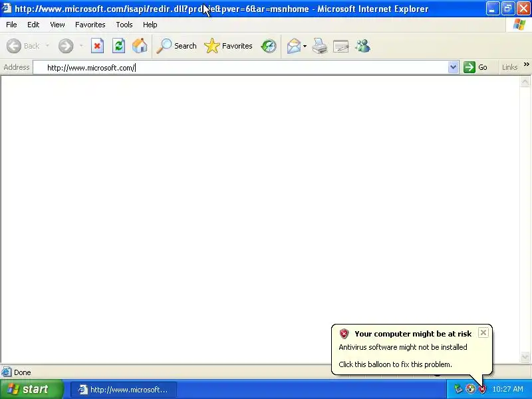Click the round middle system tray icon
The height and width of the screenshot is (399, 532).
[470, 389]
